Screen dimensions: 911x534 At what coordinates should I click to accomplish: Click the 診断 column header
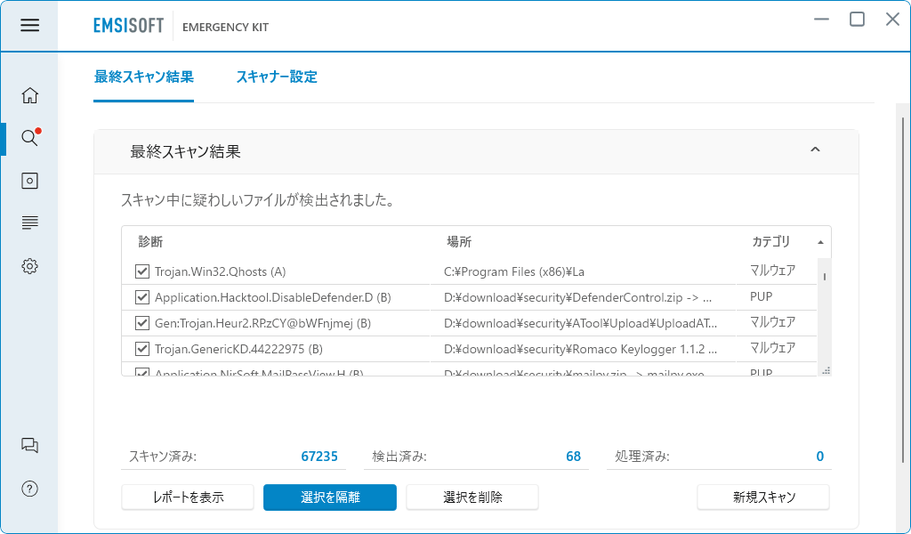150,242
